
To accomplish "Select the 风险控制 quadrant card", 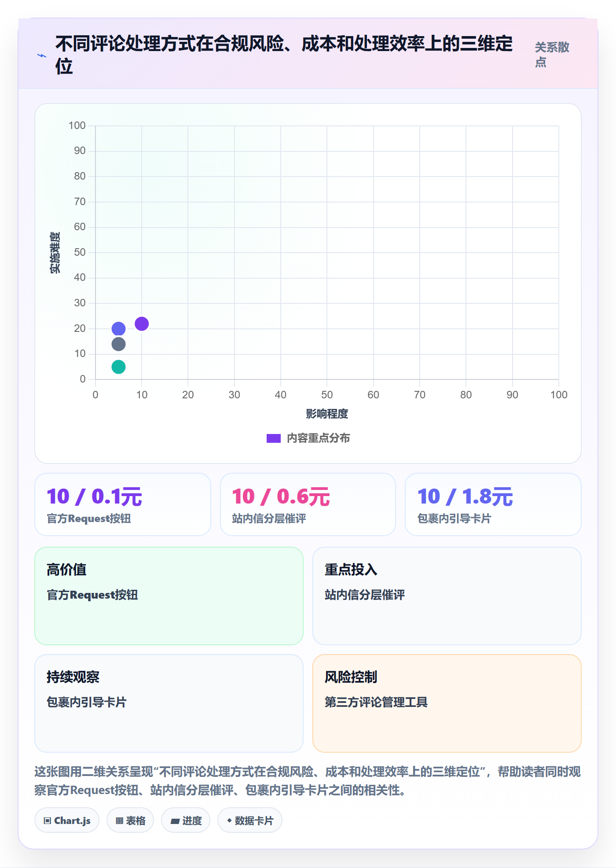I will click(x=447, y=703).
